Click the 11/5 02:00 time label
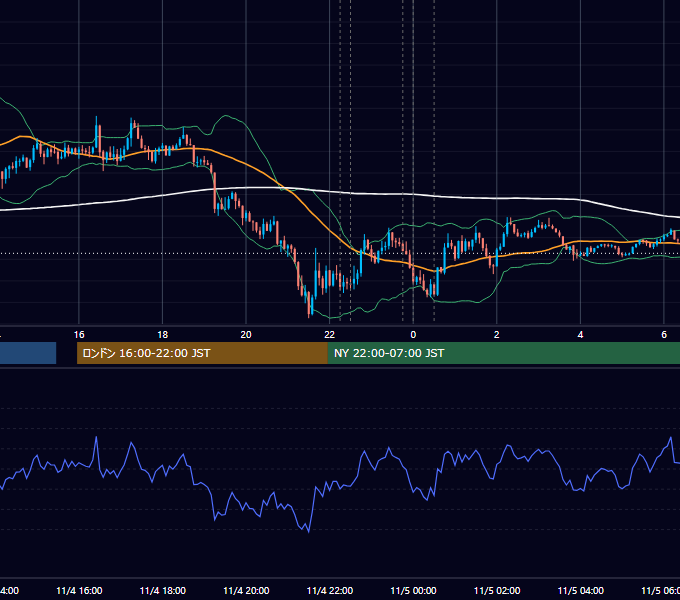 497,590
